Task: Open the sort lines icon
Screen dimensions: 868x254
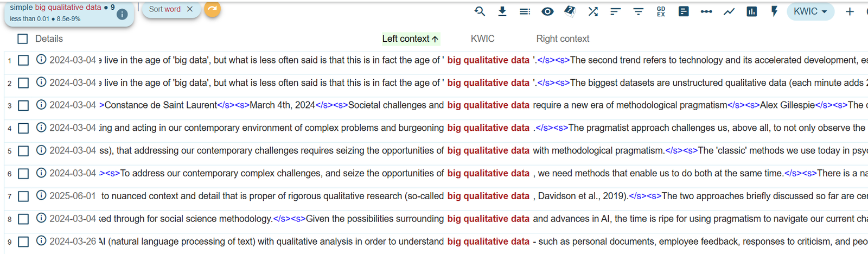Action: point(615,11)
